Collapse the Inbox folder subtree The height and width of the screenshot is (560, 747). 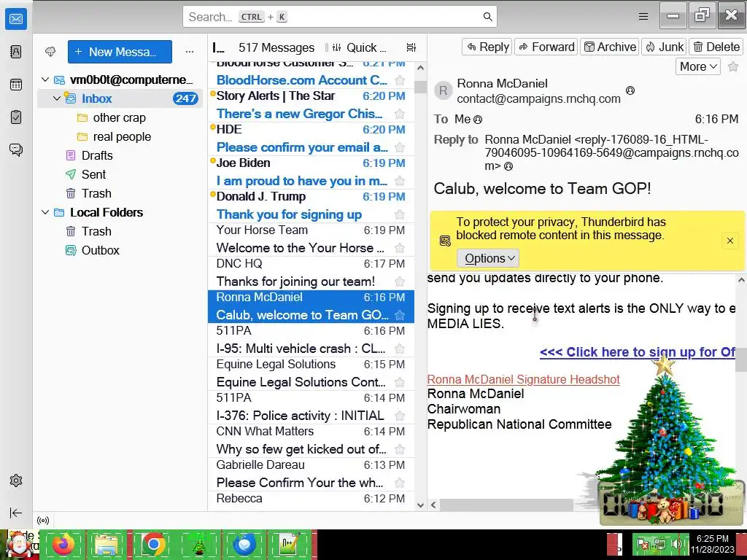(x=57, y=98)
